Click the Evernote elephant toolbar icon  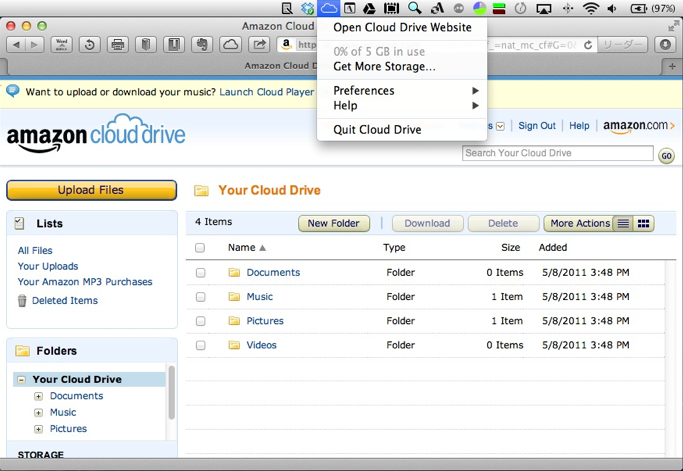(x=202, y=44)
